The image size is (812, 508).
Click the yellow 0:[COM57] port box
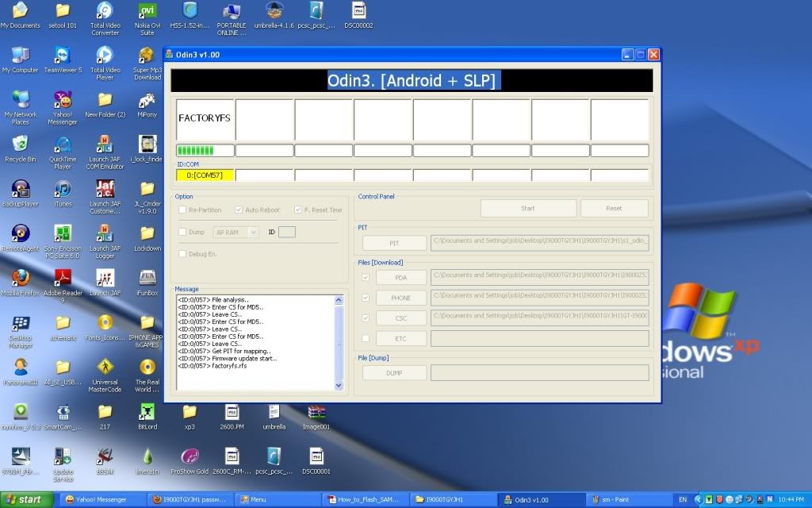pos(205,175)
